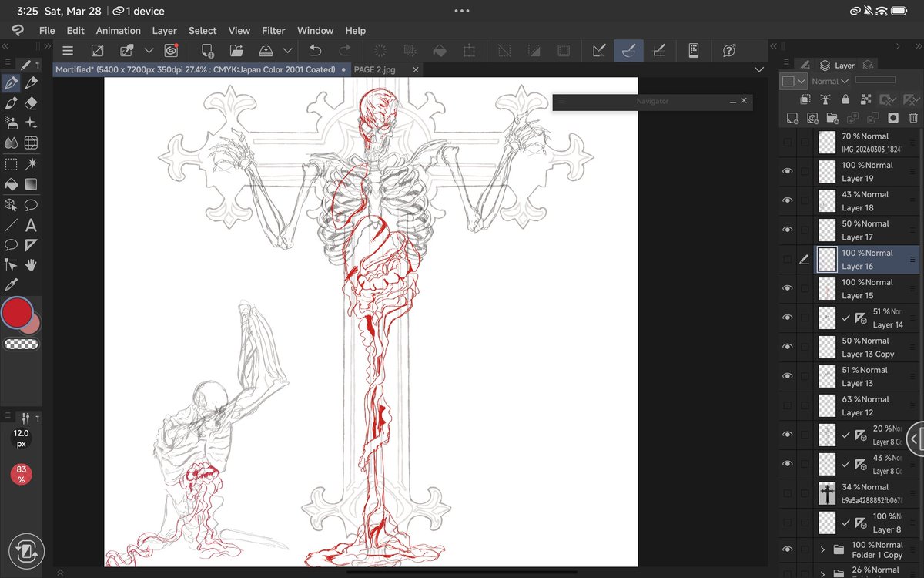The width and height of the screenshot is (924, 578).
Task: Select the straight line Figure tool
Action: click(11, 226)
